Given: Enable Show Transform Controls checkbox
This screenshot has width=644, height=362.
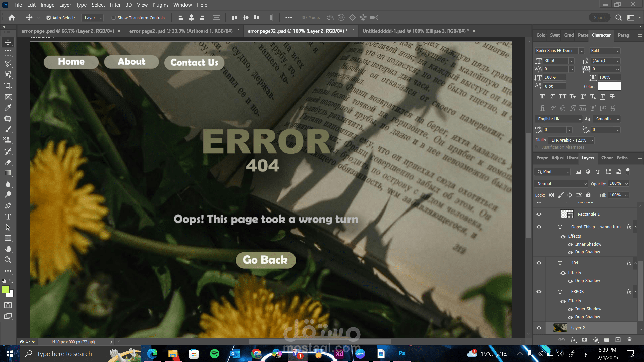Looking at the screenshot, I should [x=113, y=18].
